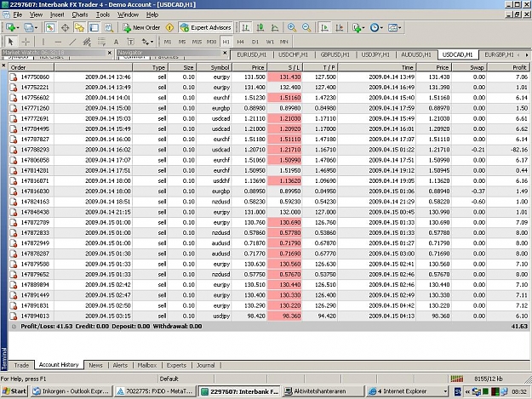Switch to the EURUSD,H1 chart tab
The image size is (532, 399).
coord(251,54)
